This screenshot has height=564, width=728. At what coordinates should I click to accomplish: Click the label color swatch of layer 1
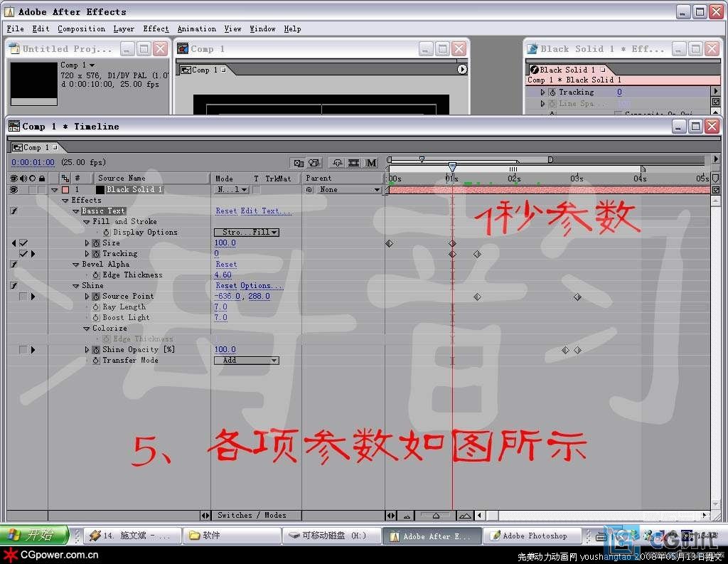point(65,190)
